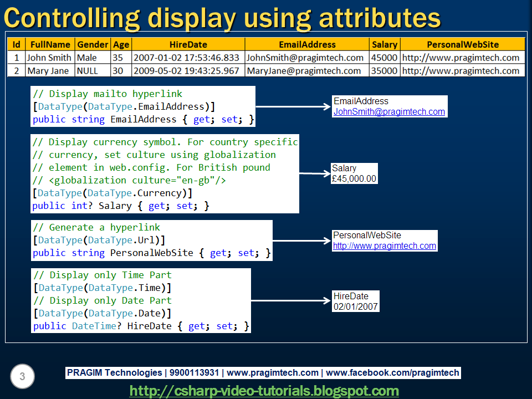
Task: Select the FullName column header
Action: pyautogui.click(x=50, y=44)
